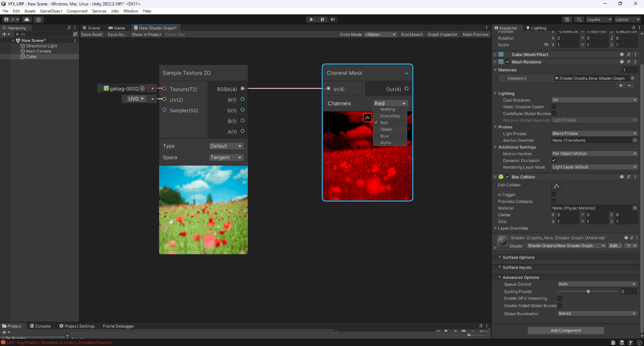
Task: Open the account dropdown in toolbar
Action: pyautogui.click(x=12, y=19)
